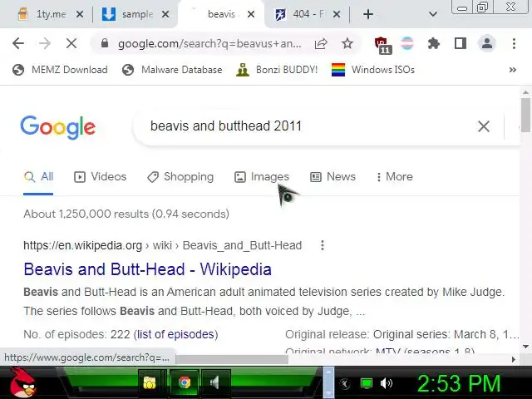Switch to the 1ty.me tab
The height and width of the screenshot is (399, 532).
(x=42, y=14)
